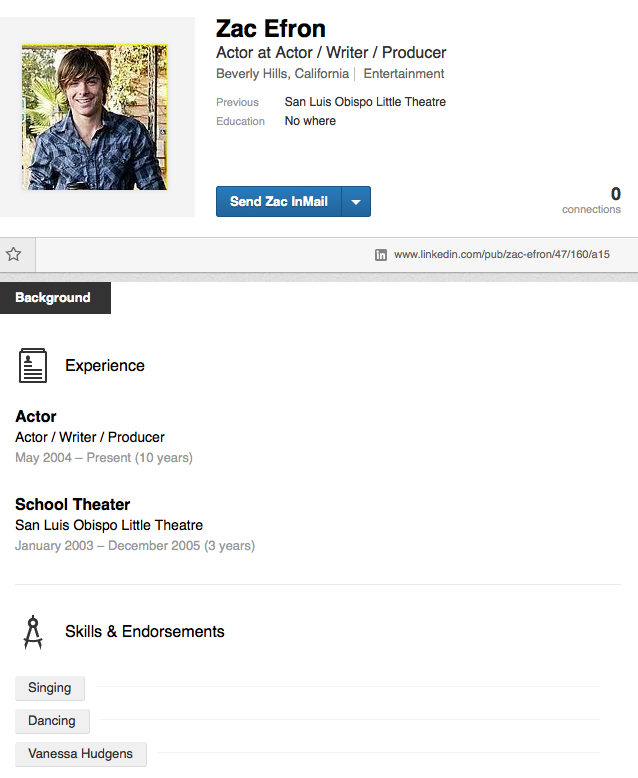
Task: Click the 'Actor at Actor / Writer / Producer' headline
Action: (x=331, y=53)
